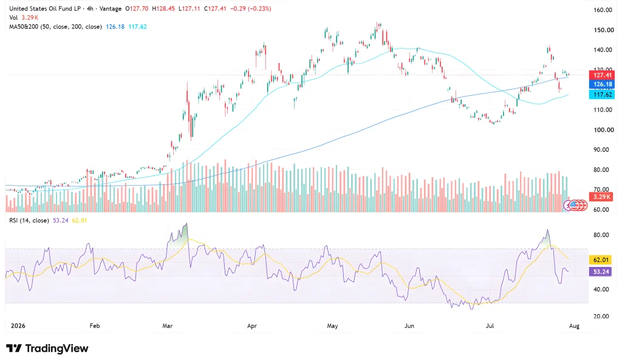The width and height of the screenshot is (622, 364).
Task: Click the 'MA50&200 (50, close, 200, close)' legend
Action: 55,27
